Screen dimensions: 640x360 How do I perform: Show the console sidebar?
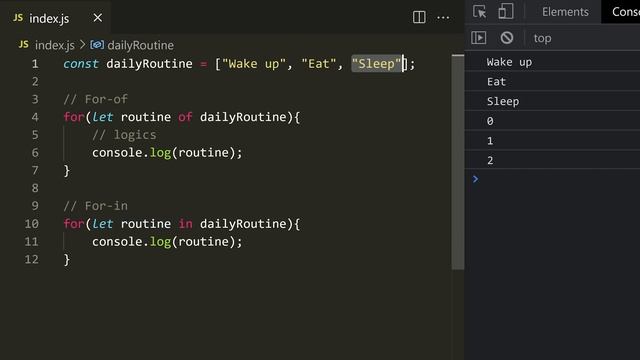tap(478, 38)
